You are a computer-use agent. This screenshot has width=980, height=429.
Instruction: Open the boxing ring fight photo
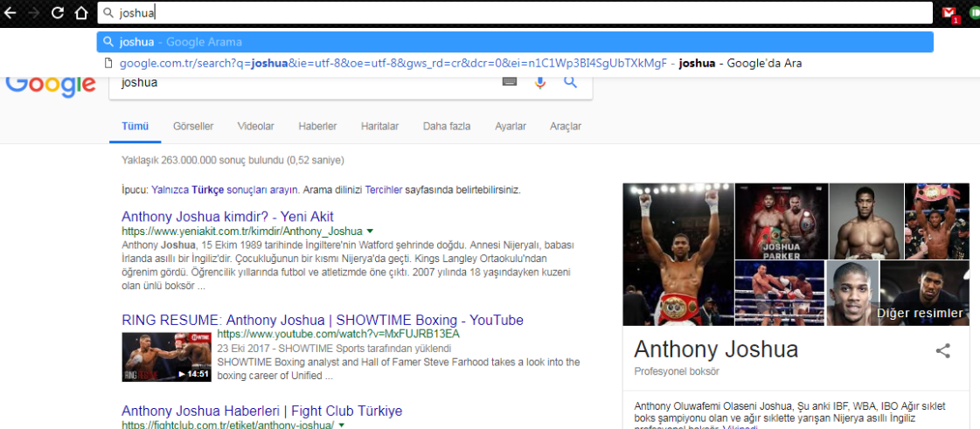(780, 293)
